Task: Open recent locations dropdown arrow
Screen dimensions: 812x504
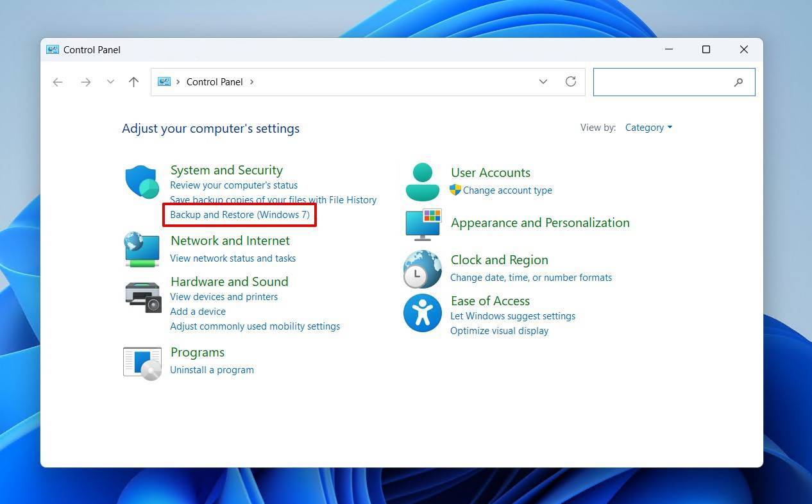Action: pyautogui.click(x=110, y=81)
